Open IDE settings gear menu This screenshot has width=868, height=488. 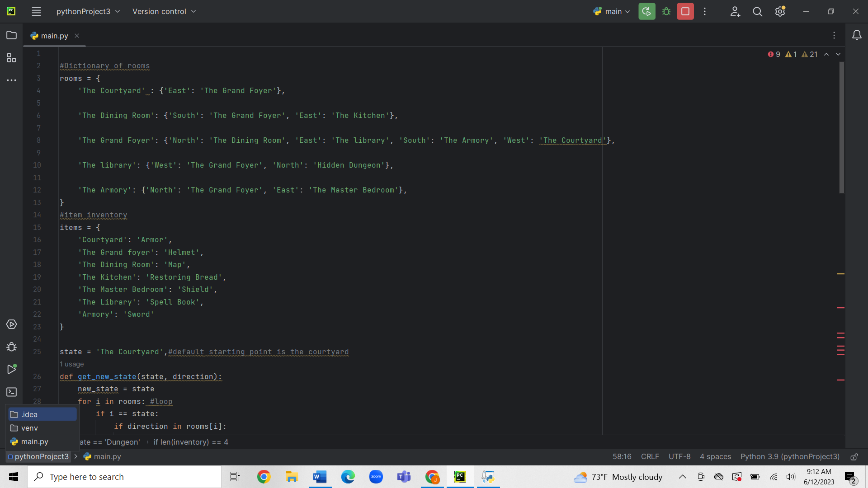(780, 12)
